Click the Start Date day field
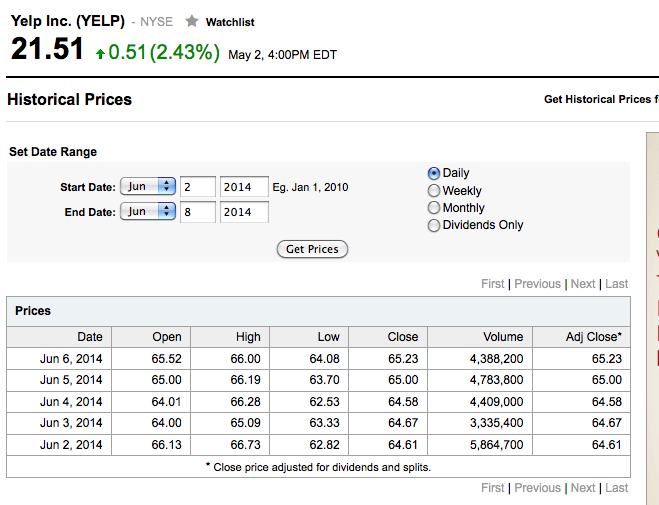 pyautogui.click(x=198, y=187)
